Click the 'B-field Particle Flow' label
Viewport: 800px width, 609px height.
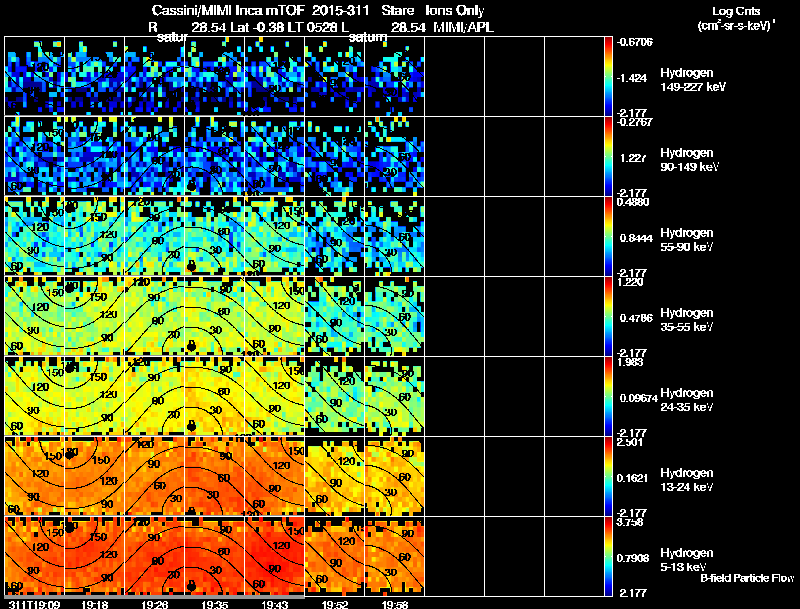747,578
